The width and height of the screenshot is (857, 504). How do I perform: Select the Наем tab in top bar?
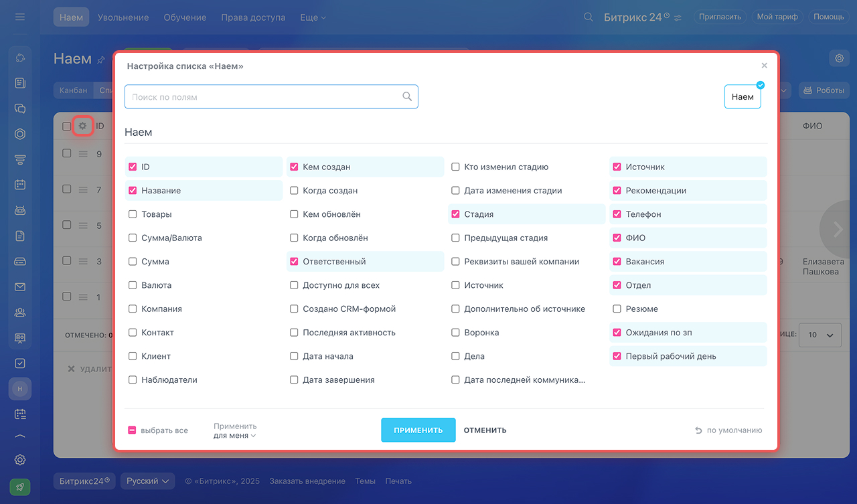71,17
